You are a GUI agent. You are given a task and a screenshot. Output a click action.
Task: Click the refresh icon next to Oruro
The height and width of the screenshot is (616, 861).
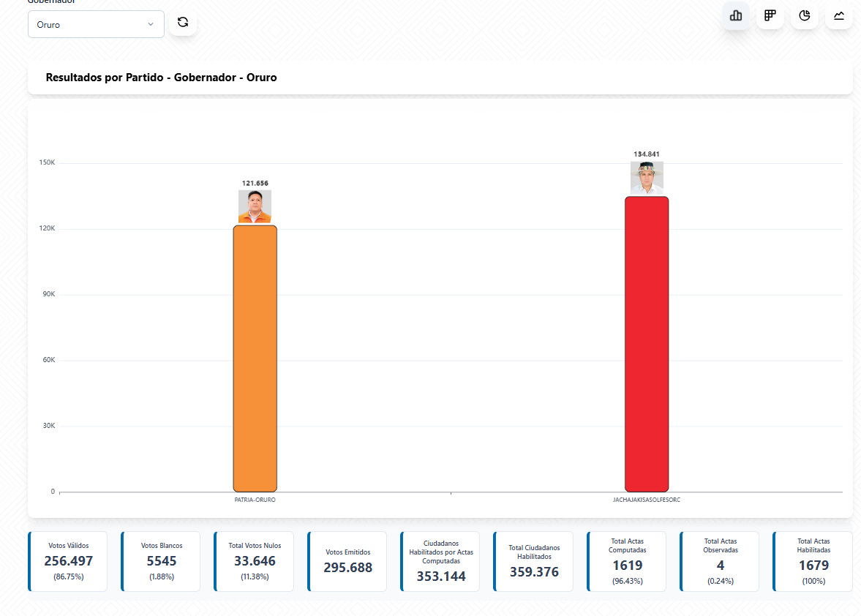point(183,23)
